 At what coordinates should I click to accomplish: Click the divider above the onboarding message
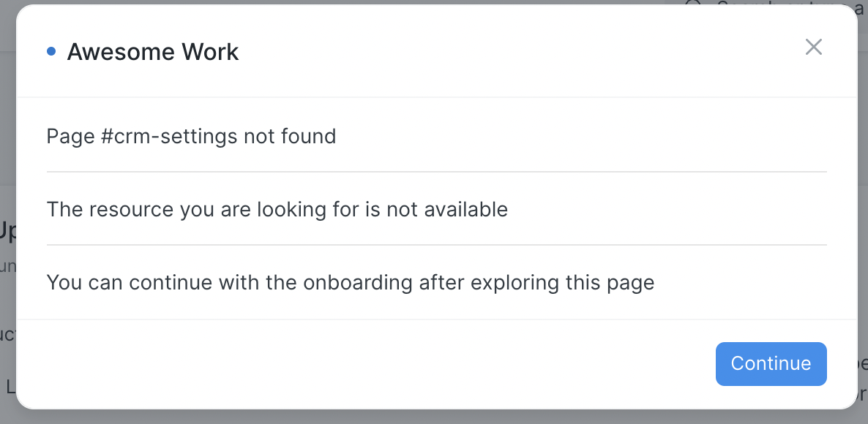[437, 246]
